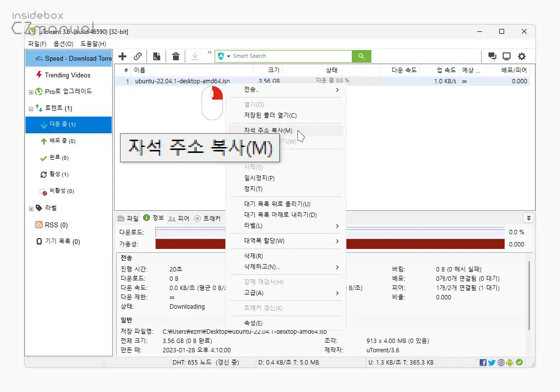Click the green search magnifier button

pos(361,56)
